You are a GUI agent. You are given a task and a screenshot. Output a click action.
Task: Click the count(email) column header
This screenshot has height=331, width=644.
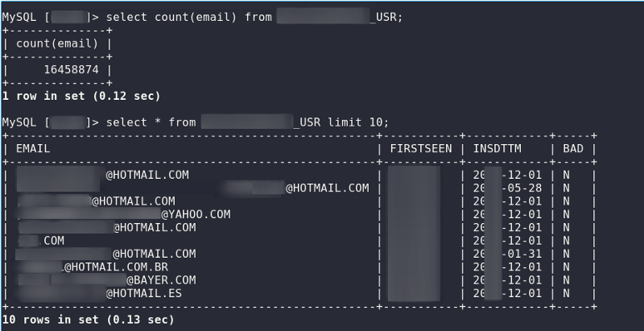click(57, 43)
